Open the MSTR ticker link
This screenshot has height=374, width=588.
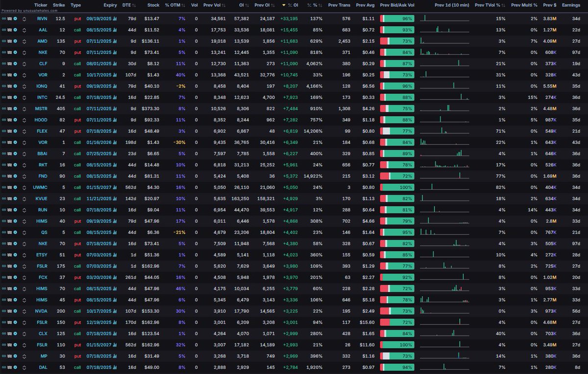(42, 108)
